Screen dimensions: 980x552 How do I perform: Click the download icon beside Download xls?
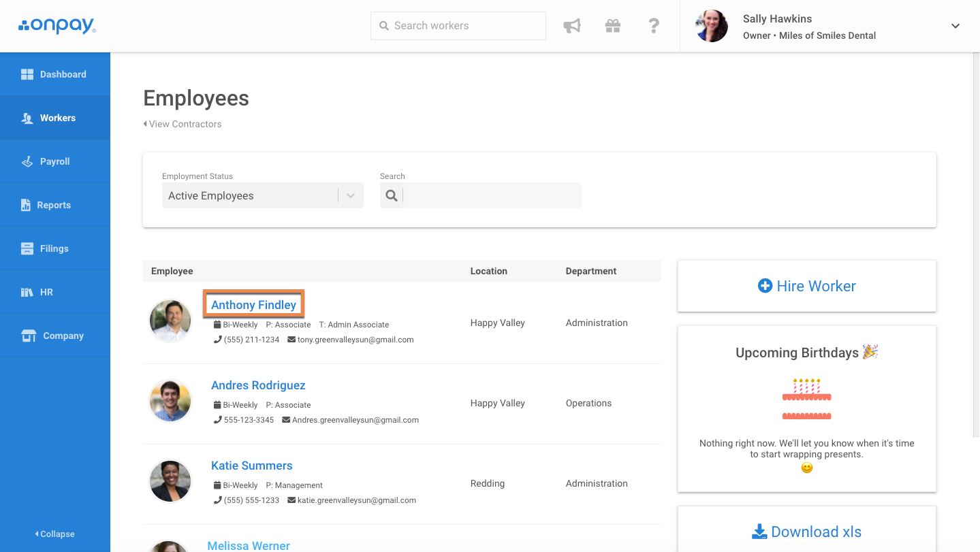759,532
